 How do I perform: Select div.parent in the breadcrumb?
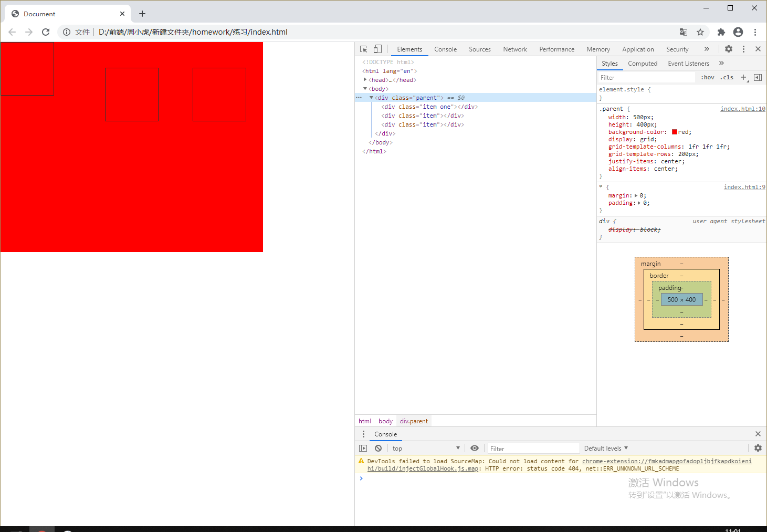coord(414,421)
